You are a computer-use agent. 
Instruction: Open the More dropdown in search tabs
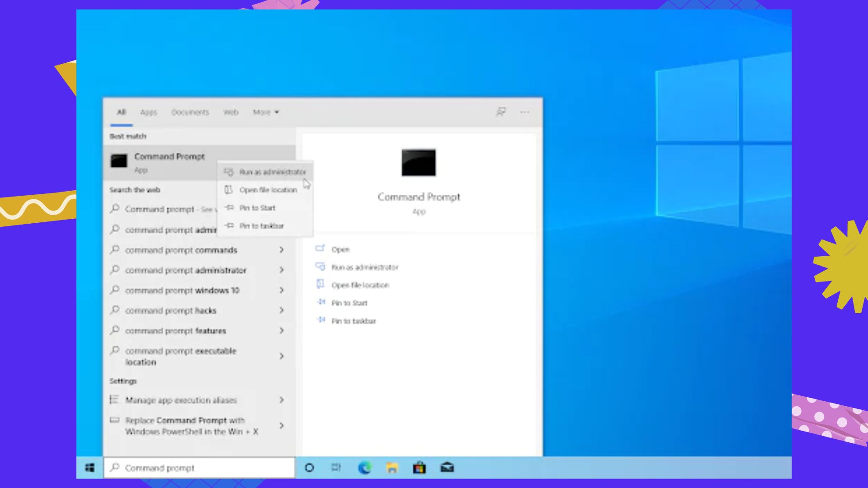[266, 112]
